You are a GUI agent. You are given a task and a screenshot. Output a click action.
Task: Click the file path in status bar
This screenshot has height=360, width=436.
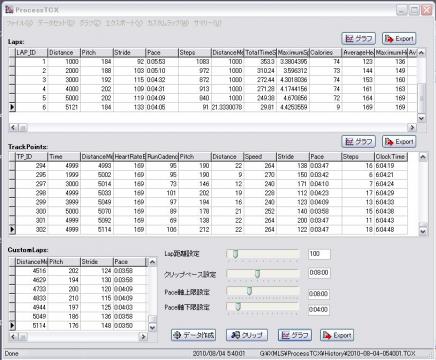point(337,354)
